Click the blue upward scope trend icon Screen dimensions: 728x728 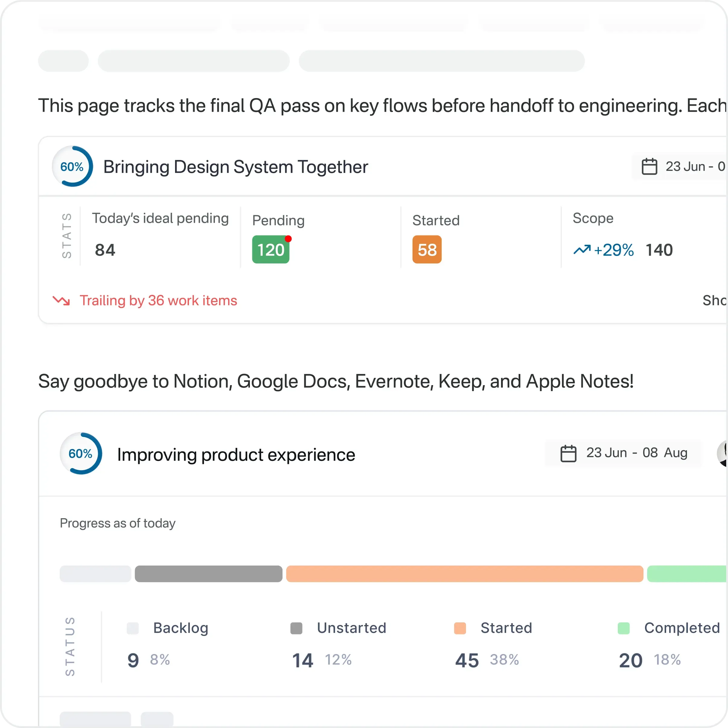(x=582, y=250)
